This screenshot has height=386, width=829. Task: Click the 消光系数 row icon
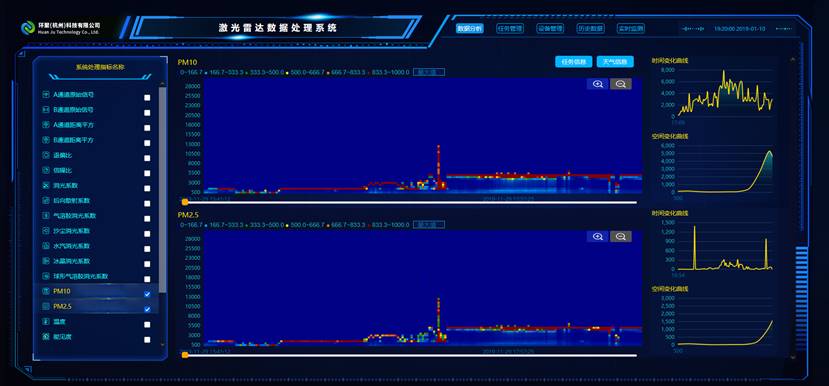[45, 186]
